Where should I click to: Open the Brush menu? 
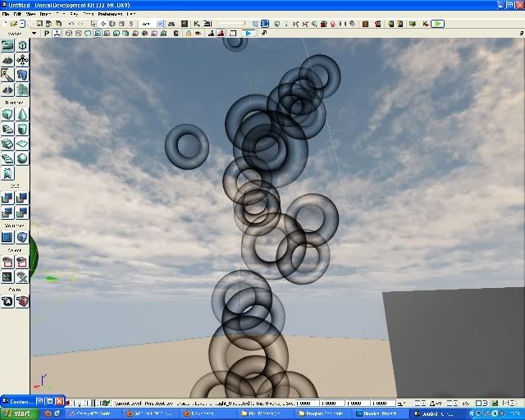(45, 14)
